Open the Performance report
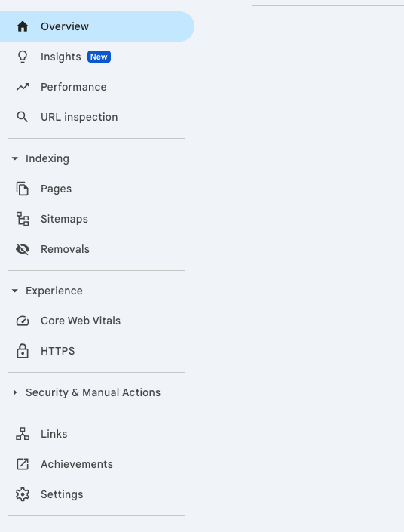 click(x=74, y=87)
